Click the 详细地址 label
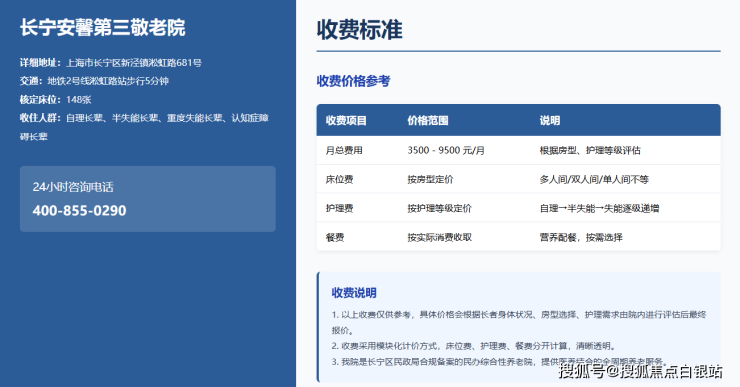The height and width of the screenshot is (387, 740). [x=40, y=63]
